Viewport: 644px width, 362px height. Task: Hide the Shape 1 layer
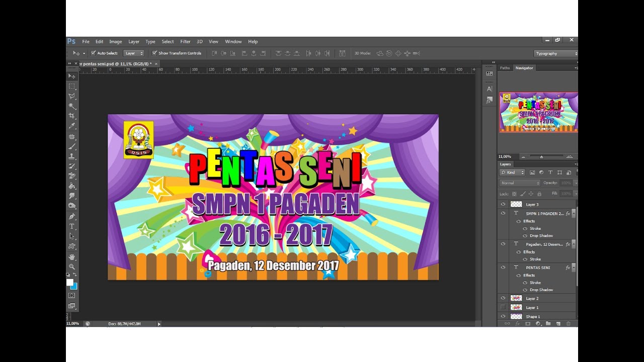click(x=503, y=316)
